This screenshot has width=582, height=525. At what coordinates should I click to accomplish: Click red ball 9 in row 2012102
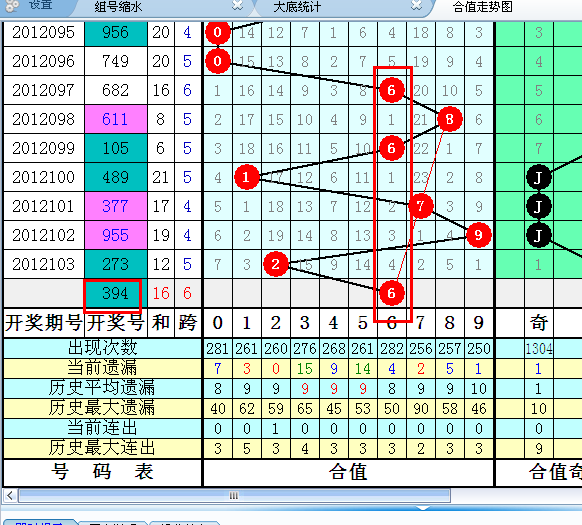click(478, 235)
